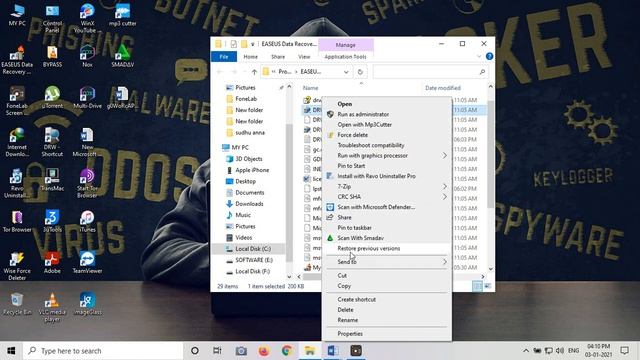
Task: Sort files by the Name column header
Action: click(310, 88)
